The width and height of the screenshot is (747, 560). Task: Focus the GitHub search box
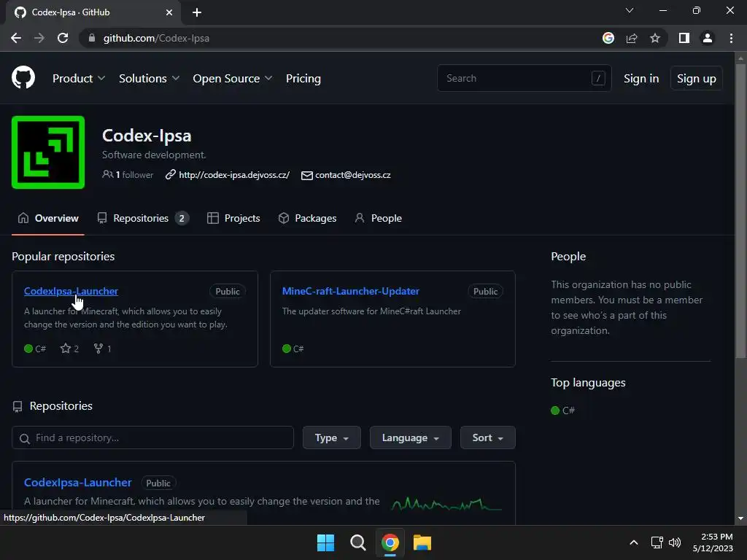coord(524,78)
